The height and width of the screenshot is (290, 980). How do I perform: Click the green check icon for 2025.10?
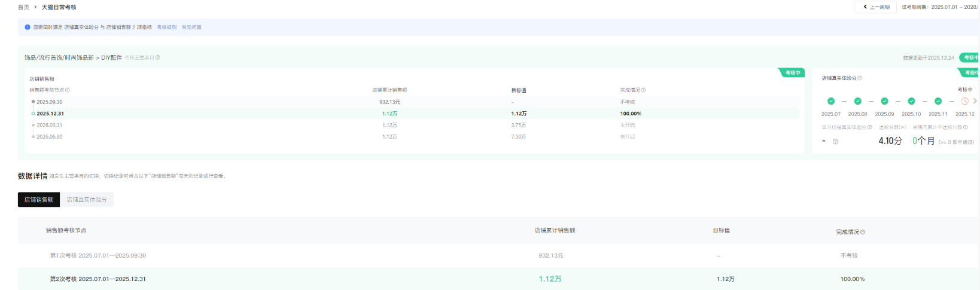click(911, 101)
